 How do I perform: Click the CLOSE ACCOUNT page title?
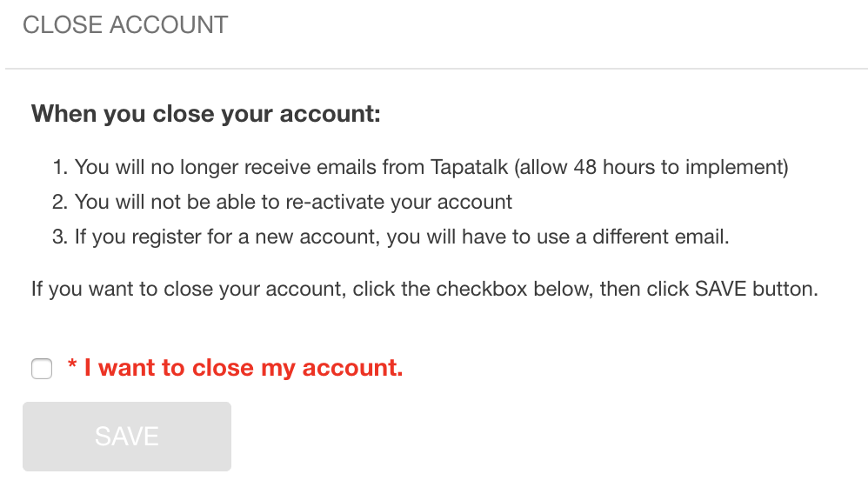125,25
